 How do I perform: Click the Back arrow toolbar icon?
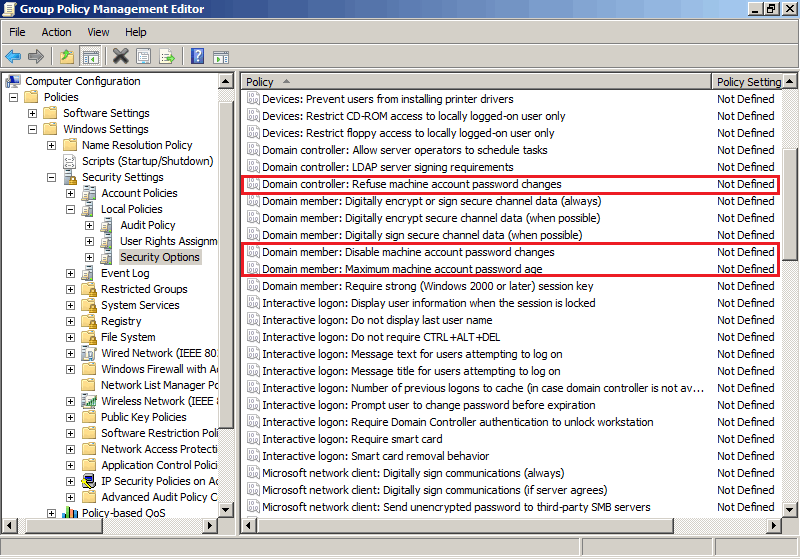(x=13, y=56)
